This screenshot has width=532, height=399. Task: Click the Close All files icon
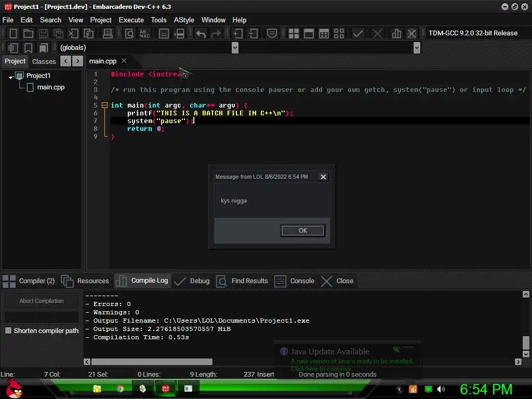click(x=88, y=33)
